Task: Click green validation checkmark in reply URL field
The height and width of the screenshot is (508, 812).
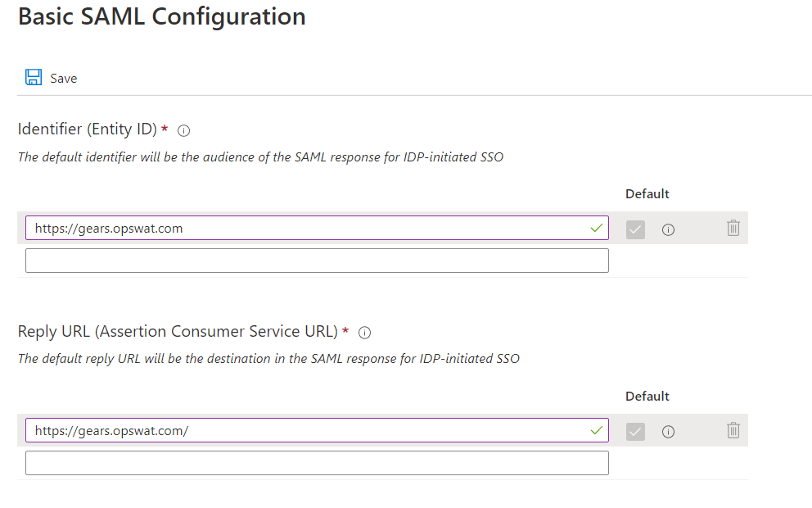Action: click(597, 430)
